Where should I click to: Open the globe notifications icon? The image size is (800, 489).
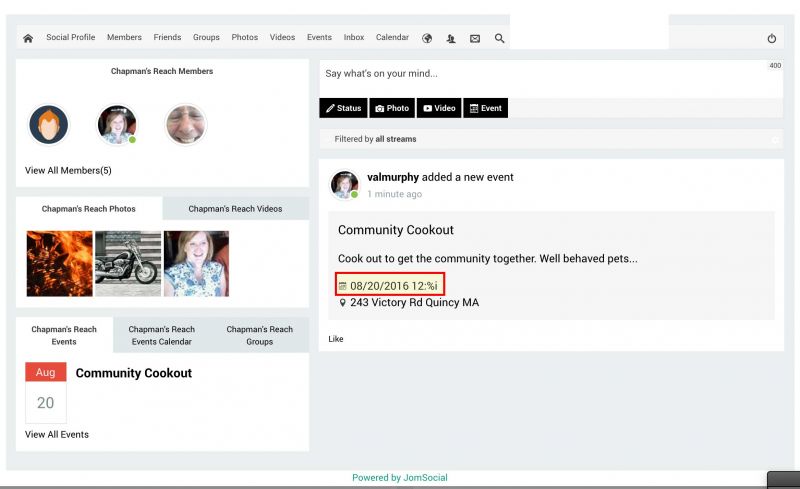427,38
